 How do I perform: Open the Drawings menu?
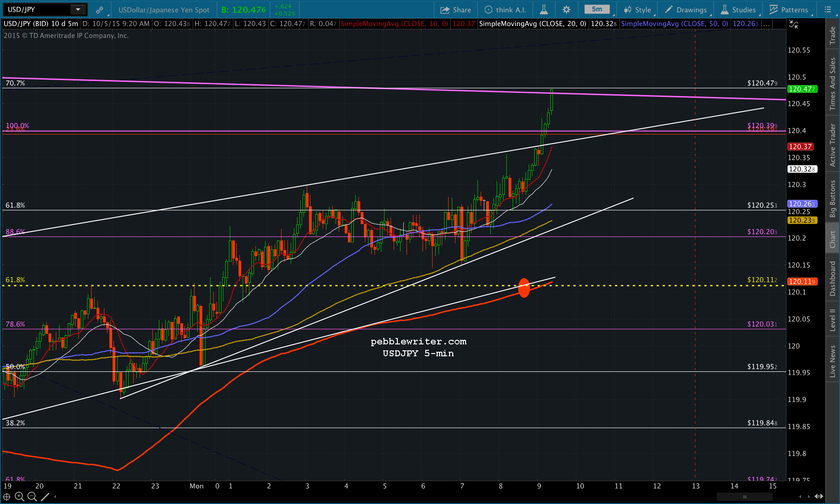click(x=686, y=10)
